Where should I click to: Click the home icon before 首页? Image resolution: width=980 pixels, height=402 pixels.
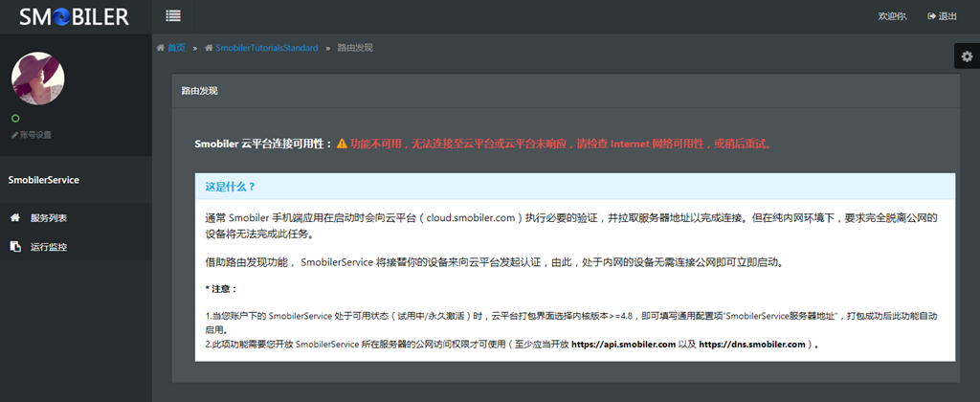pos(161,48)
